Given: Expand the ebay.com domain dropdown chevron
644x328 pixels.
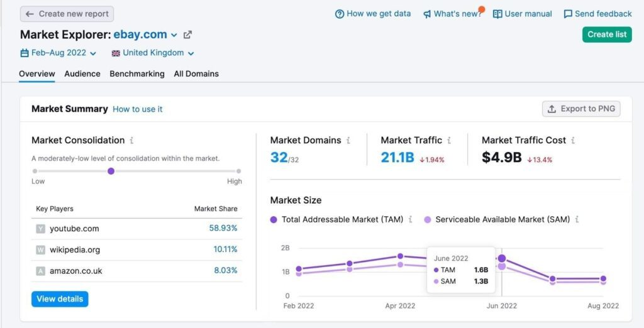Looking at the screenshot, I should [174, 35].
